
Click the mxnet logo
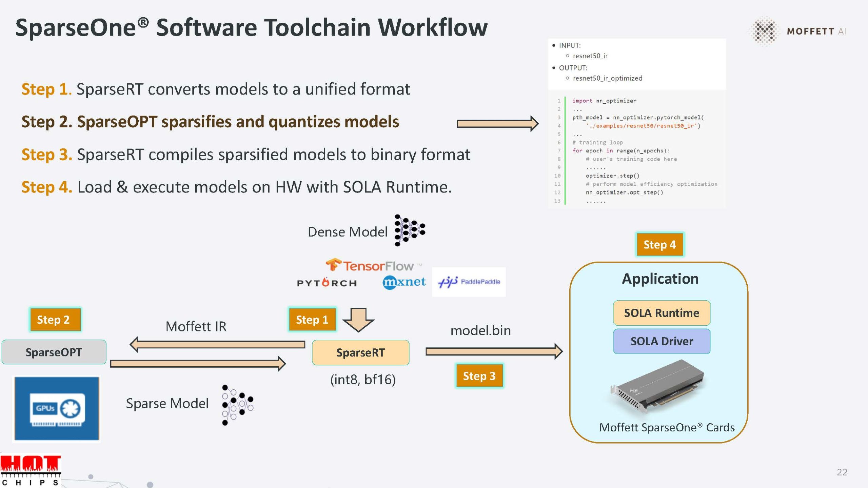click(403, 282)
